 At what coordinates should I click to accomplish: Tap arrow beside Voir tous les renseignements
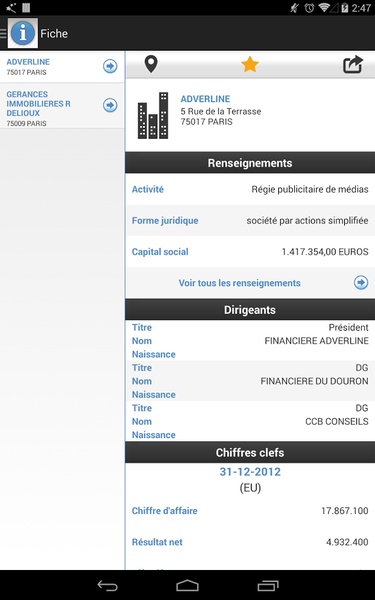361,283
